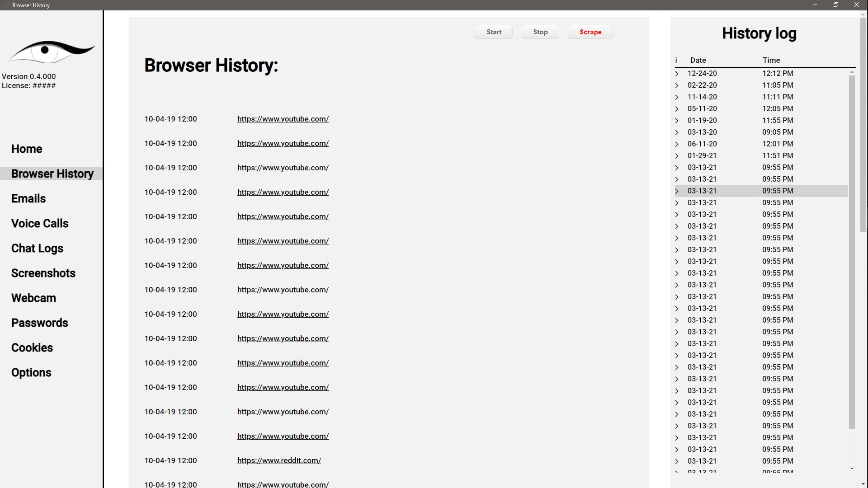
Task: Expand the 02-22-20 log entry
Action: (x=677, y=85)
